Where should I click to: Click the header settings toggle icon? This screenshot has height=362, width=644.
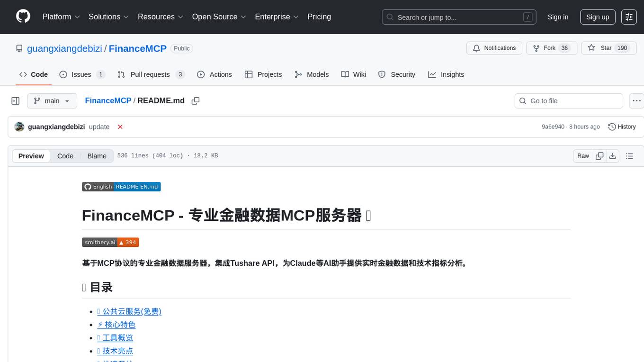[x=629, y=17]
